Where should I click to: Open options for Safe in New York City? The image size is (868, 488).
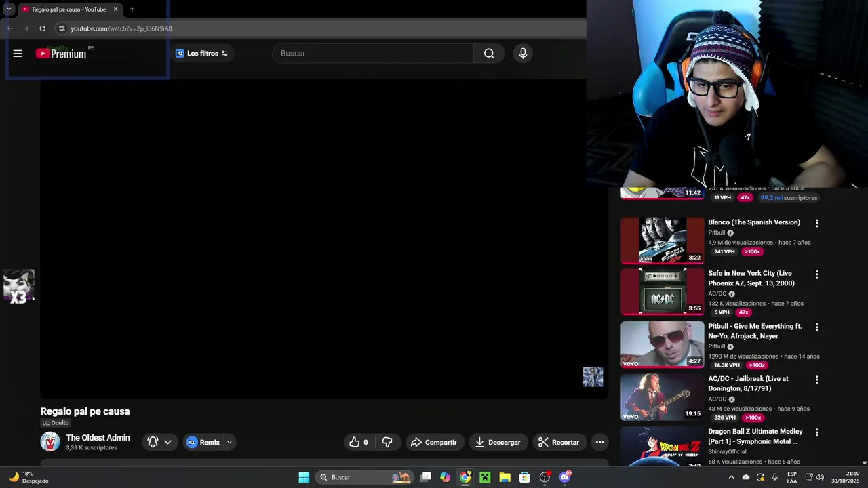pyautogui.click(x=816, y=274)
